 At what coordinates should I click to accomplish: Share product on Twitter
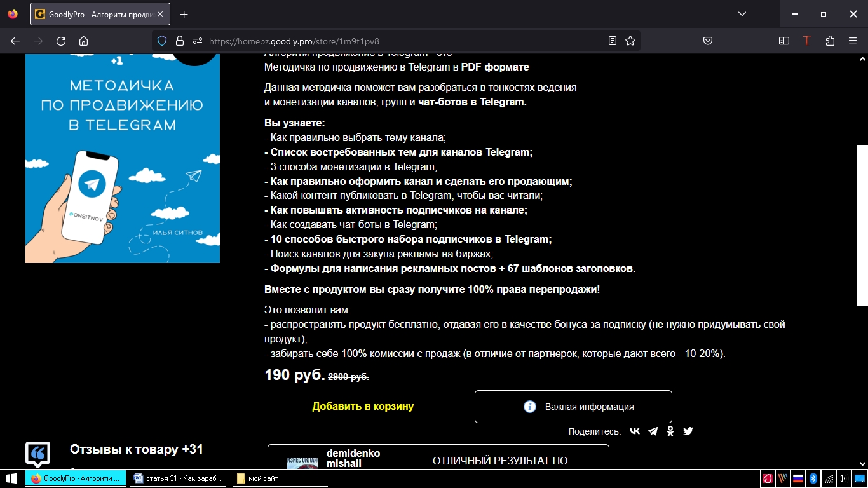point(688,431)
